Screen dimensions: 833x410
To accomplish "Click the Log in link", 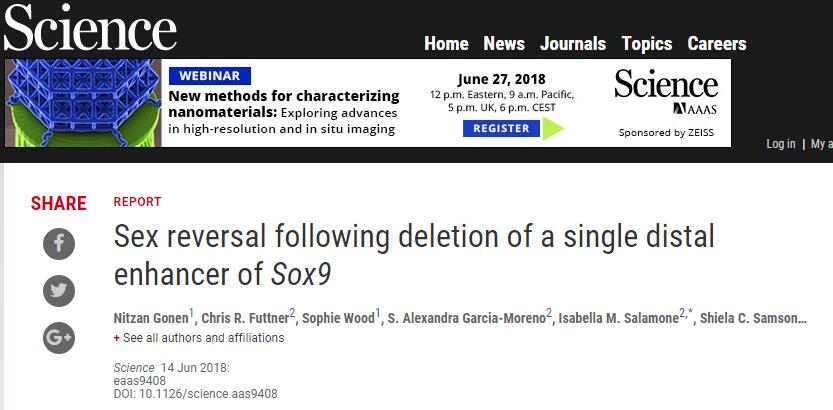I will click(781, 144).
